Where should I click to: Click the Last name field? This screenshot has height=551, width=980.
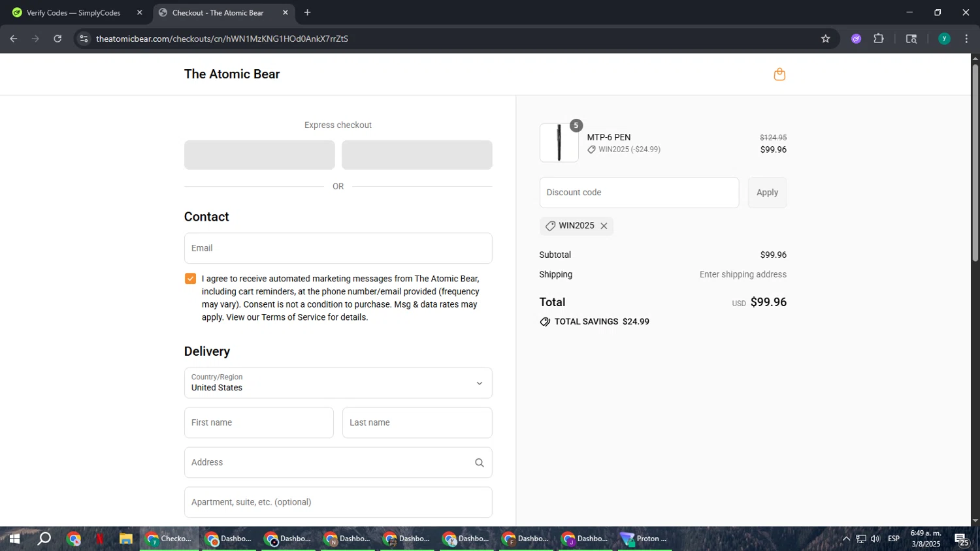pyautogui.click(x=417, y=423)
